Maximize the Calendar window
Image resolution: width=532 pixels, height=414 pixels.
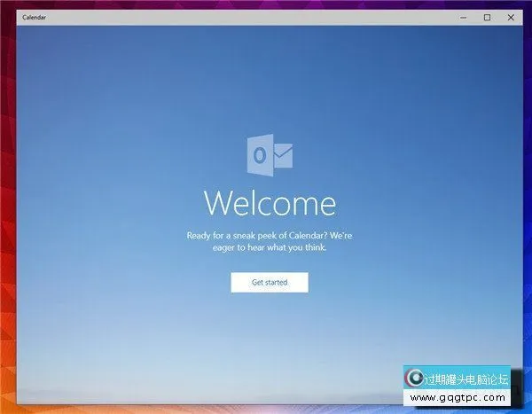pyautogui.click(x=486, y=17)
